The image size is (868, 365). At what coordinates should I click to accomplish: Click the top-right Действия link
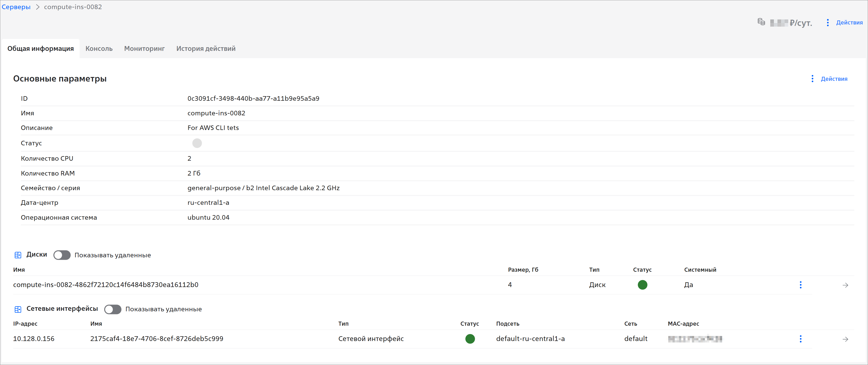point(849,23)
